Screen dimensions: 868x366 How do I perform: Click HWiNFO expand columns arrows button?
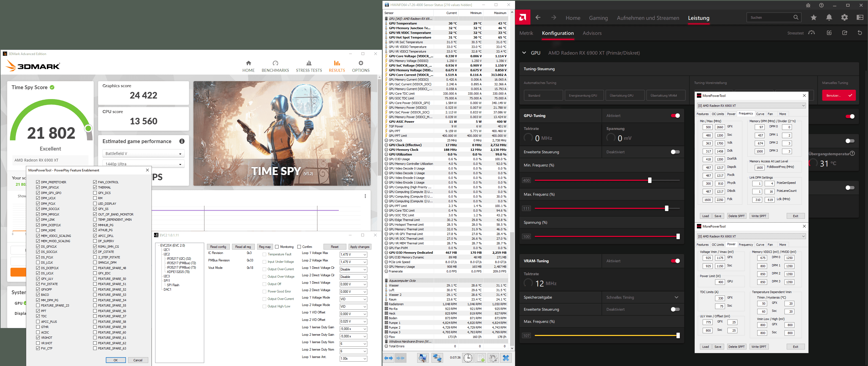pos(389,358)
